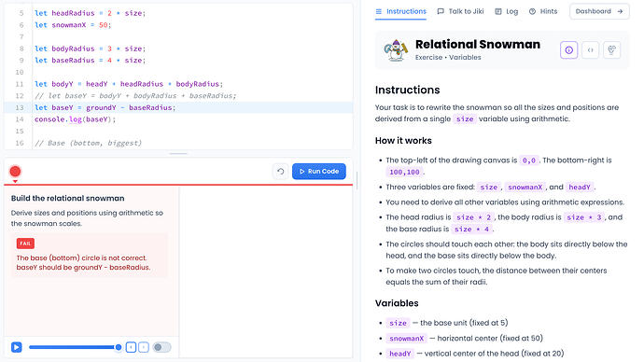
Task: Open the code brackets icon in exercise header
Action: pos(590,50)
